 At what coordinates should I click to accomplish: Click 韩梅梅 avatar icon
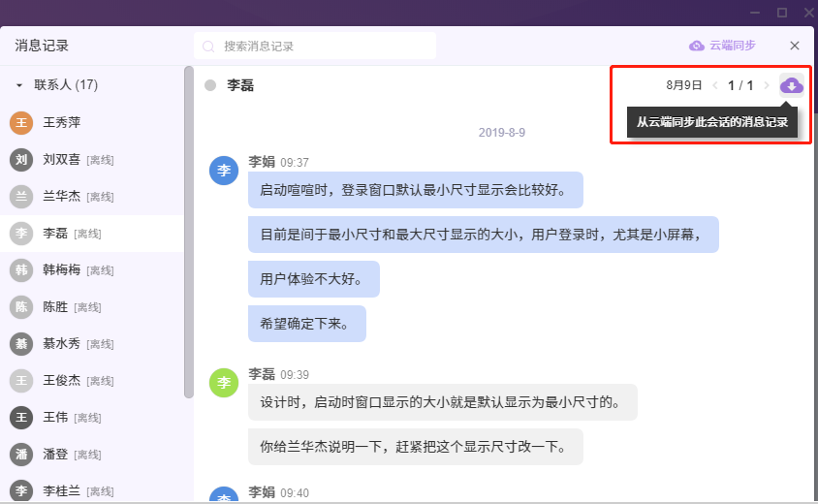point(20,270)
